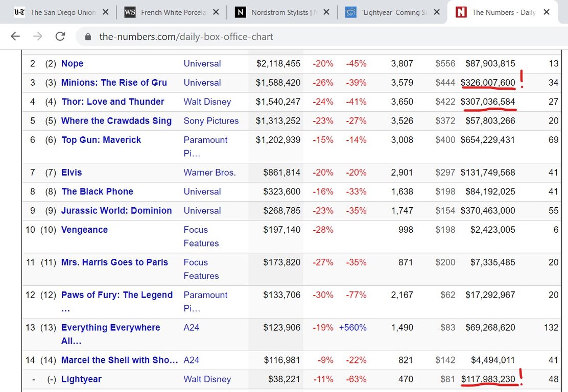The width and height of the screenshot is (568, 392).
Task: Open Top Gun: Maverick movie page
Action: coord(101,140)
